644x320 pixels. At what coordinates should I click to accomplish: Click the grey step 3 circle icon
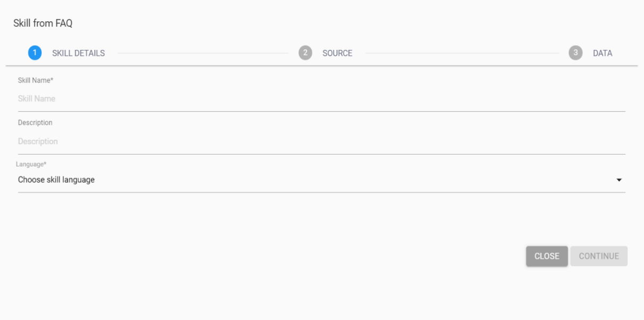(x=575, y=53)
